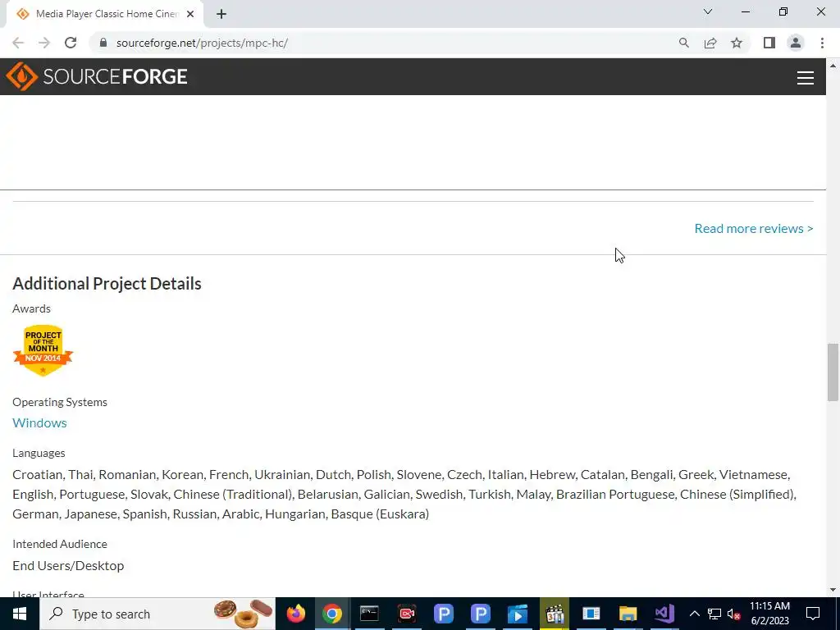Open the browser side panel

click(x=769, y=43)
